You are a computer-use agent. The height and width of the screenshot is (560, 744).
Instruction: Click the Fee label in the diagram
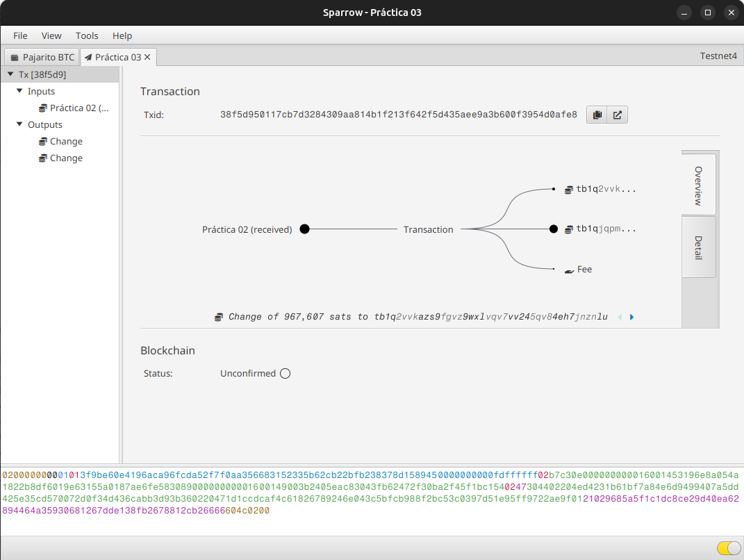click(585, 269)
